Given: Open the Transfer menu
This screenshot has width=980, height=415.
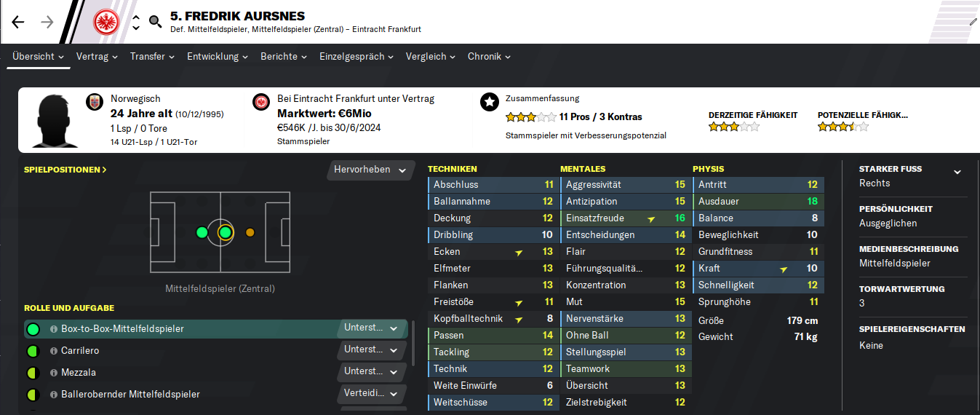Looking at the screenshot, I should (x=153, y=56).
